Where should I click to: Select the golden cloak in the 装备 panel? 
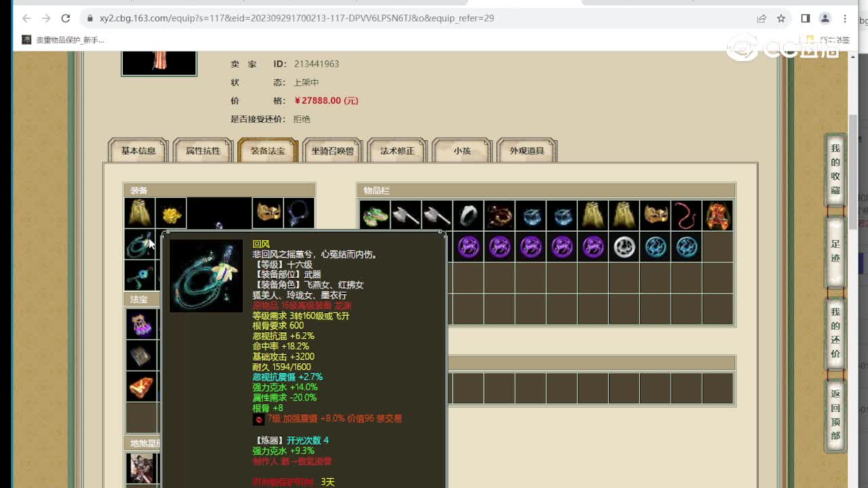point(140,213)
